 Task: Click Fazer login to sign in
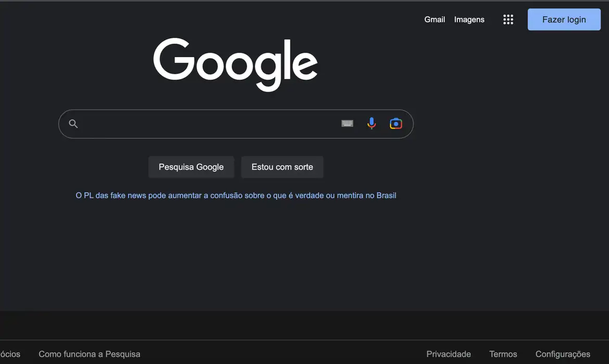pyautogui.click(x=564, y=19)
